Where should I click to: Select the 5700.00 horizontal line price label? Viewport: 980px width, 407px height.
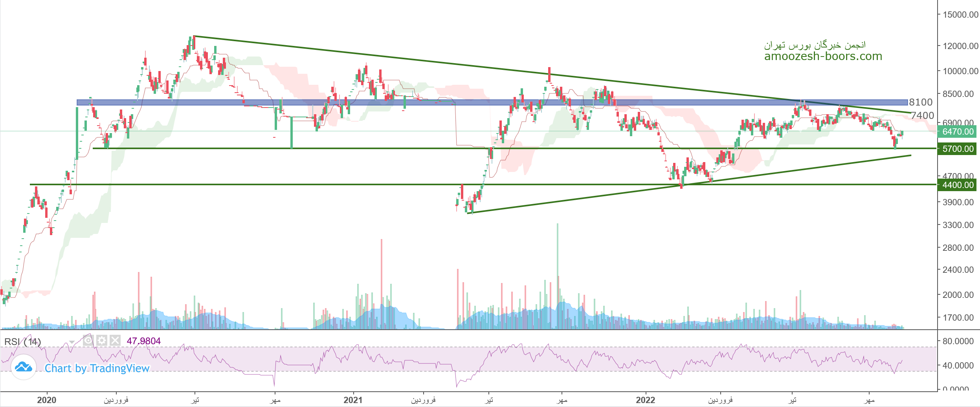tap(958, 149)
